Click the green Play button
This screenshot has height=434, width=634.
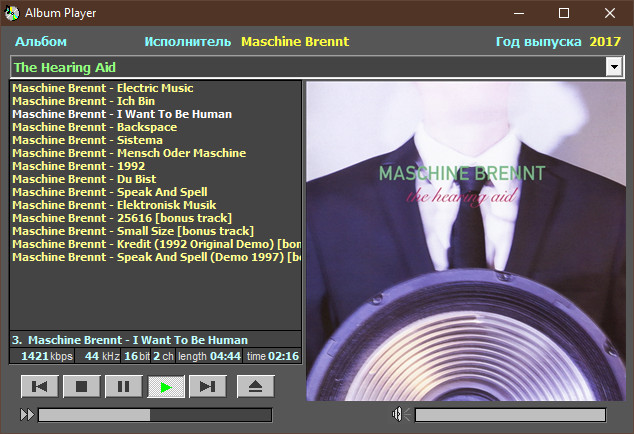tap(166, 386)
